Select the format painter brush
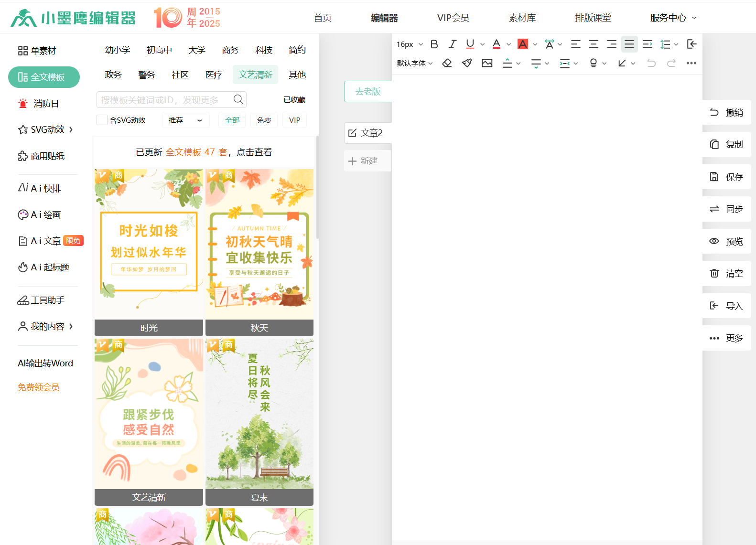This screenshot has height=545, width=756. [x=467, y=63]
